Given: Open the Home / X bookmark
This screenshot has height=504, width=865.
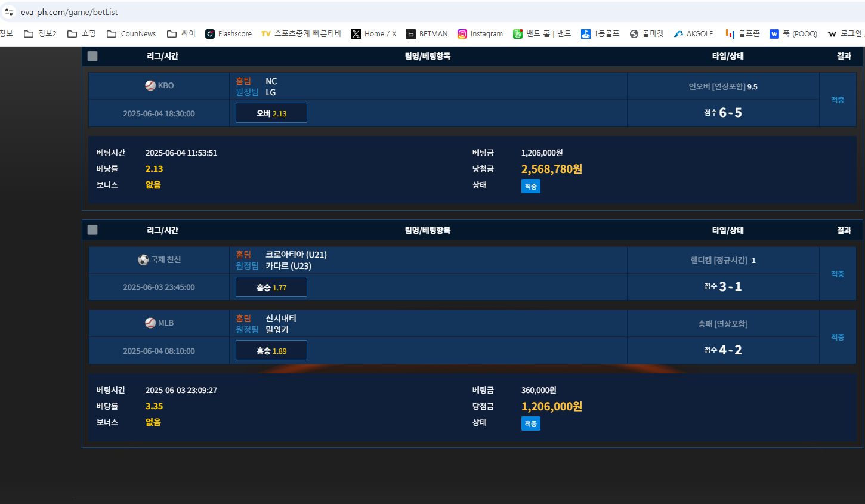Looking at the screenshot, I should pos(374,34).
